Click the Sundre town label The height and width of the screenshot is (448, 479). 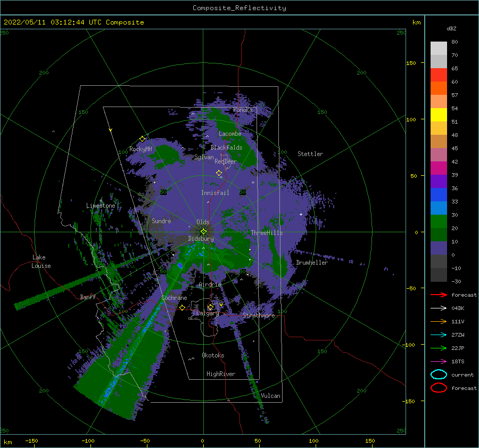(162, 221)
